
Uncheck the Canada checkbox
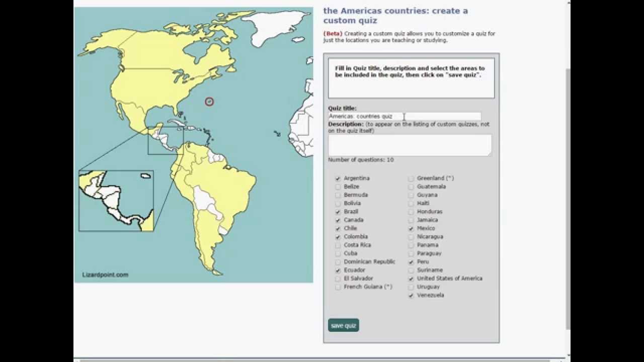point(338,220)
